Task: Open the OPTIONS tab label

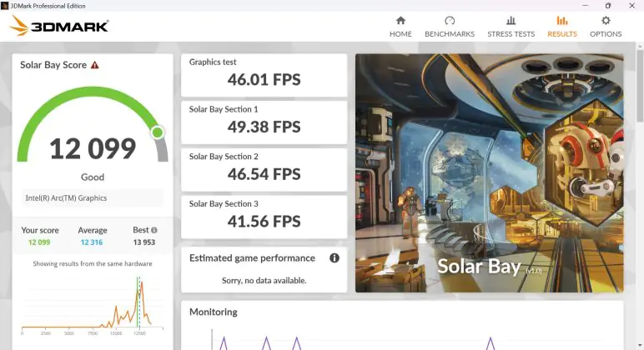Action: coord(606,34)
